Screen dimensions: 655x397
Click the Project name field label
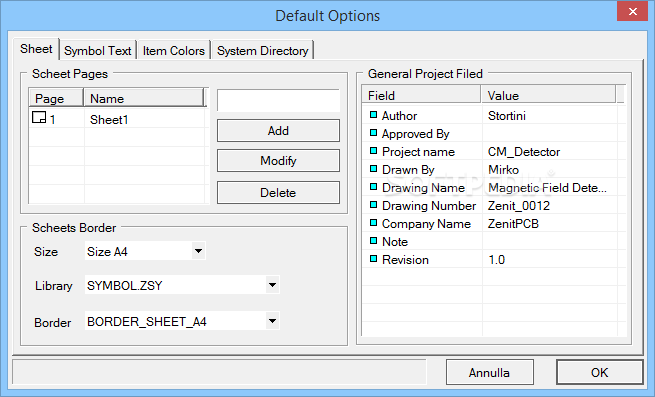pos(418,152)
